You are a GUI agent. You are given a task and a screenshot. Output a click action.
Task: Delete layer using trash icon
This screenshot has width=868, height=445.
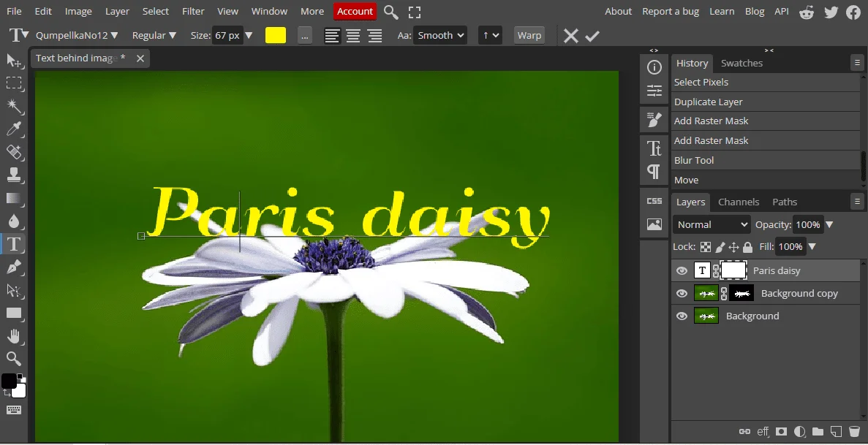tap(854, 432)
